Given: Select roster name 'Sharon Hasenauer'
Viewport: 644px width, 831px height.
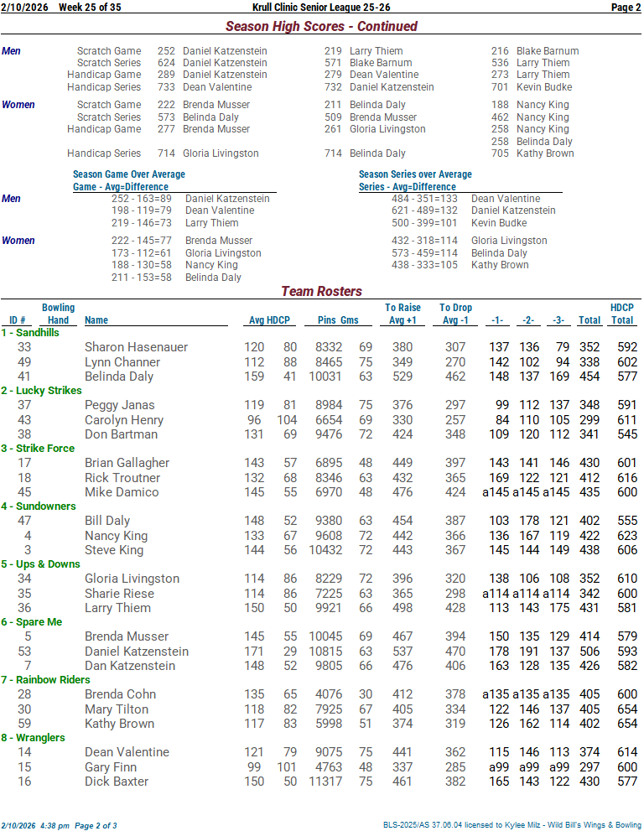Looking at the screenshot, I should (x=136, y=347).
